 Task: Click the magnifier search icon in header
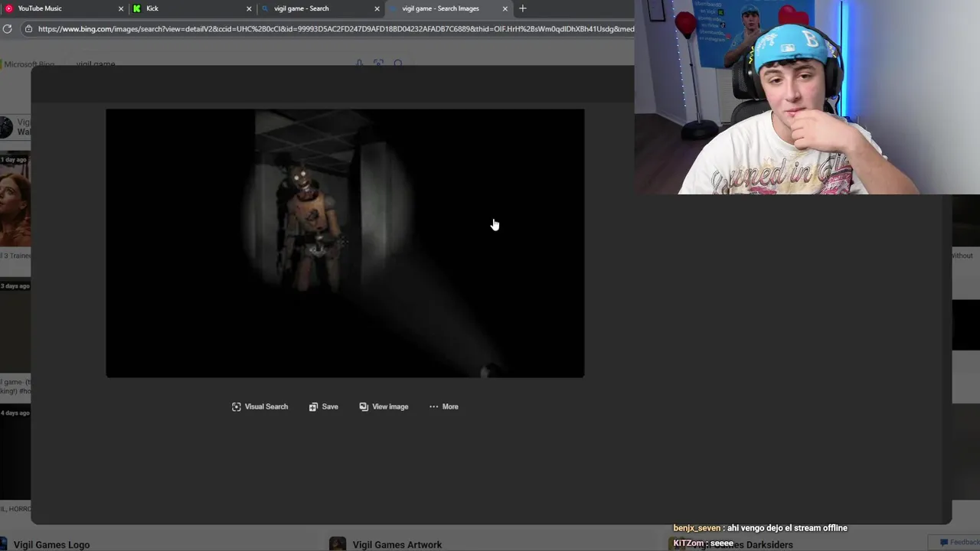coord(398,64)
